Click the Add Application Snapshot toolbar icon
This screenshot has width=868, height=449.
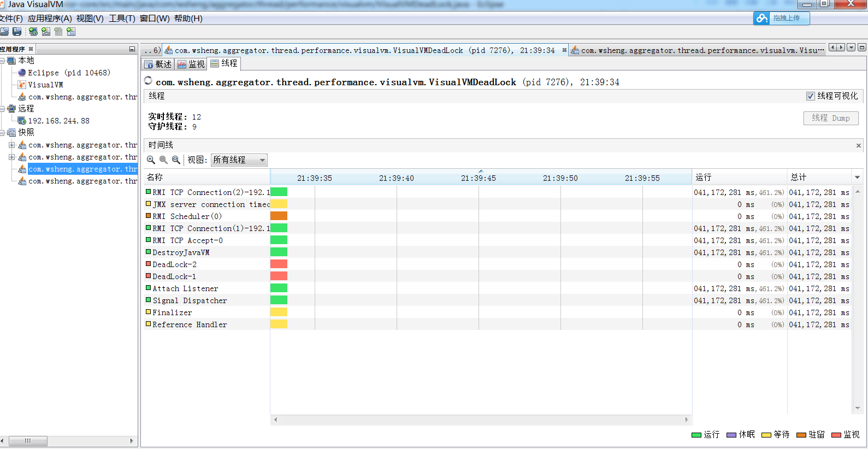click(71, 32)
